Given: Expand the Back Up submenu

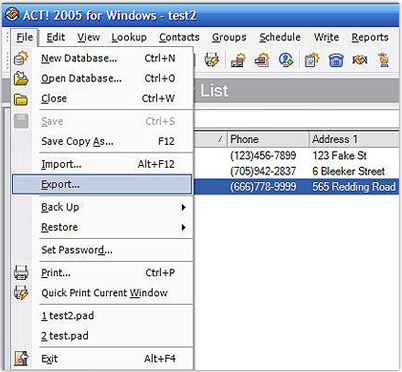Looking at the screenshot, I should 102,207.
